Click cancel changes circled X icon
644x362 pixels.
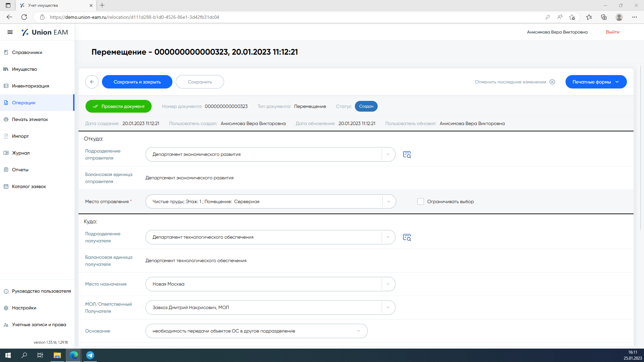click(x=552, y=82)
